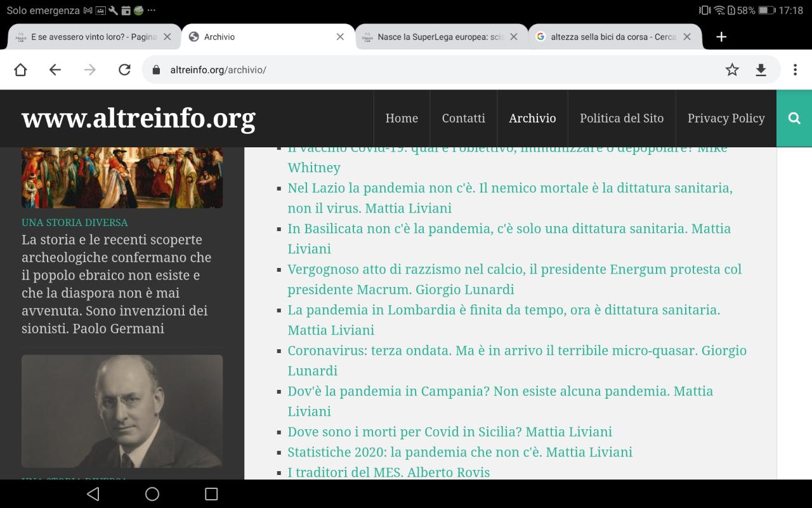Open the Contatti menu item
Image resolution: width=812 pixels, height=508 pixels.
coord(464,118)
